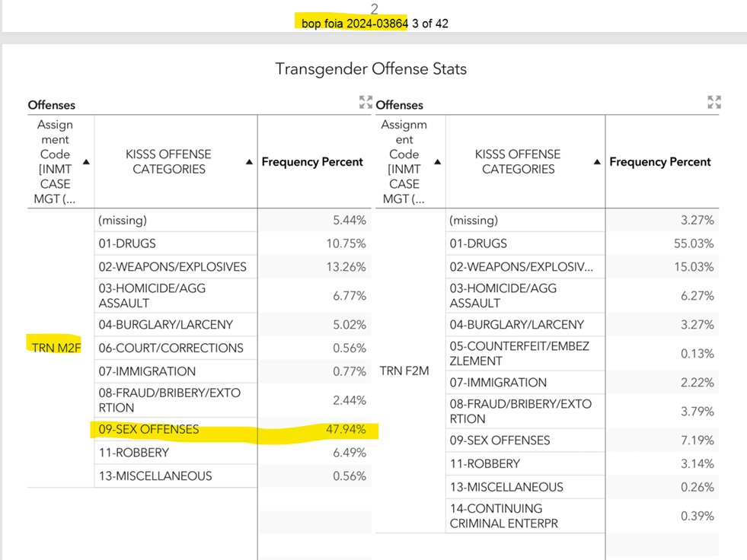Maximize the right Offenses table

coord(714,102)
